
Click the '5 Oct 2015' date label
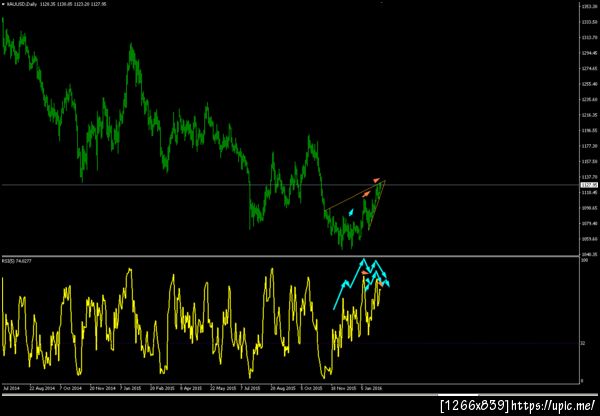(x=311, y=388)
